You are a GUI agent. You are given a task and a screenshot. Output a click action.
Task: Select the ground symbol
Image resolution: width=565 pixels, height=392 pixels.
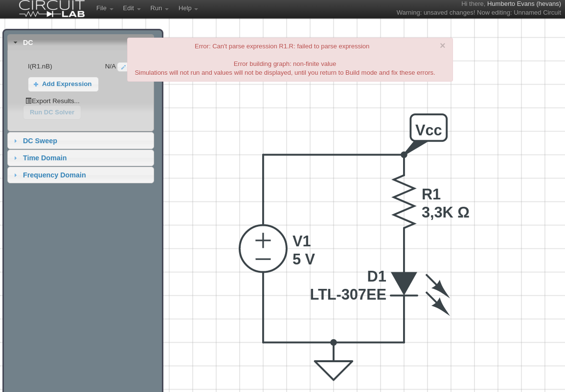pyautogui.click(x=333, y=370)
